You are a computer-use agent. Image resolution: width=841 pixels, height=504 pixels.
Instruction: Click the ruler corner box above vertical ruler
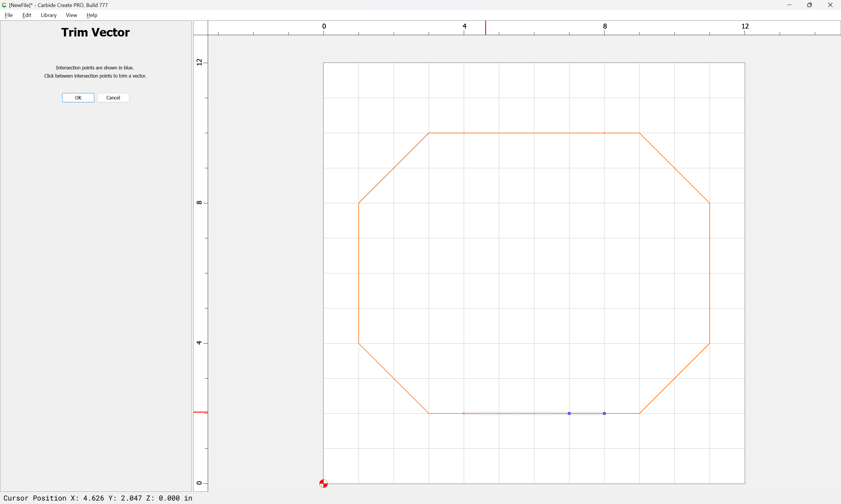pos(201,27)
